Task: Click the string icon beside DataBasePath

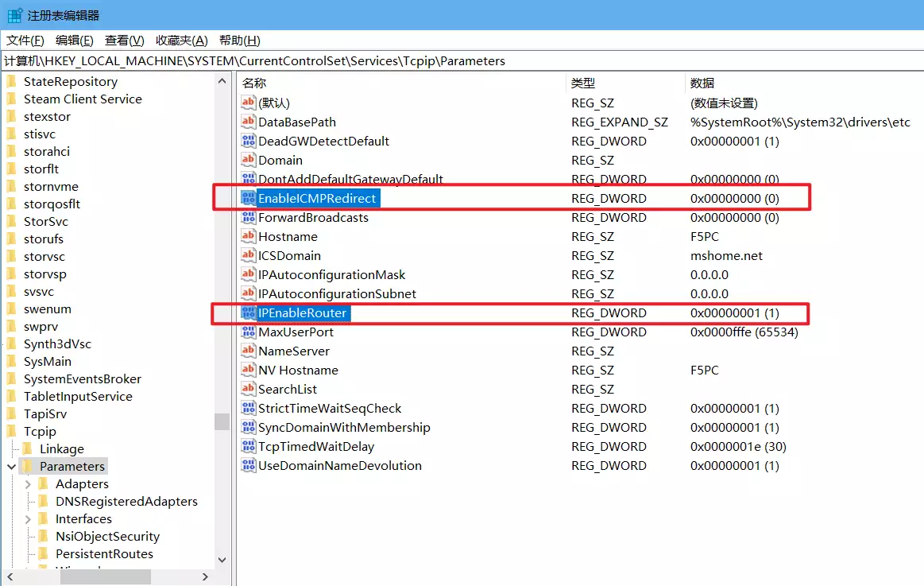Action: pyautogui.click(x=248, y=122)
